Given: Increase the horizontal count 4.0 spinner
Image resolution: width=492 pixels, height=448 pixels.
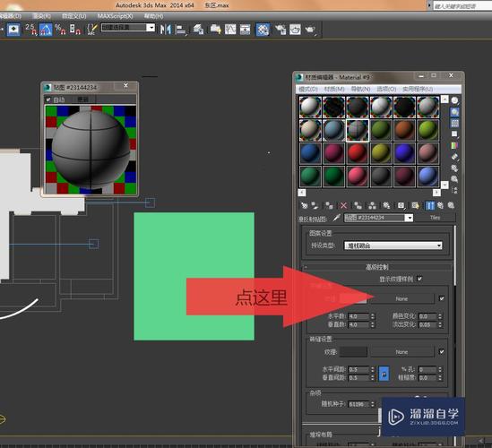Looking at the screenshot, I should [373, 314].
